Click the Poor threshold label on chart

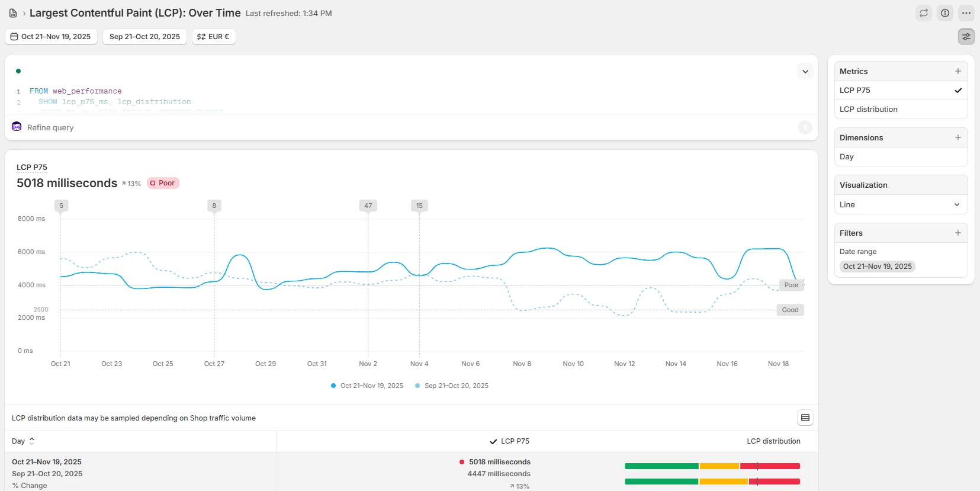click(x=791, y=285)
